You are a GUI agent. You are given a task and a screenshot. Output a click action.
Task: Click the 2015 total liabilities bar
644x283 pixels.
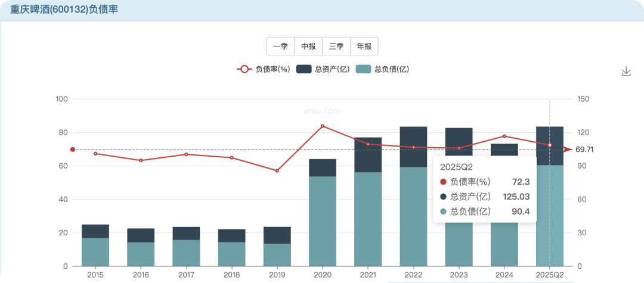click(x=95, y=252)
